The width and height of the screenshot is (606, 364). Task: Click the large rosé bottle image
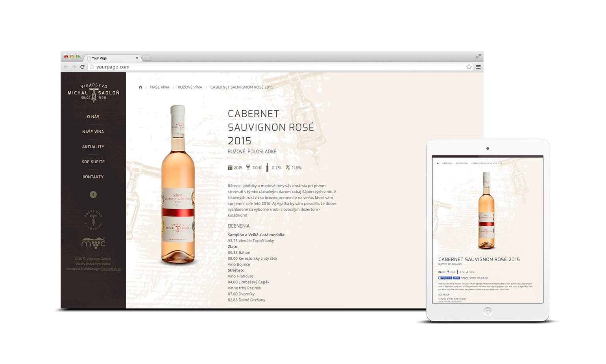click(x=178, y=184)
